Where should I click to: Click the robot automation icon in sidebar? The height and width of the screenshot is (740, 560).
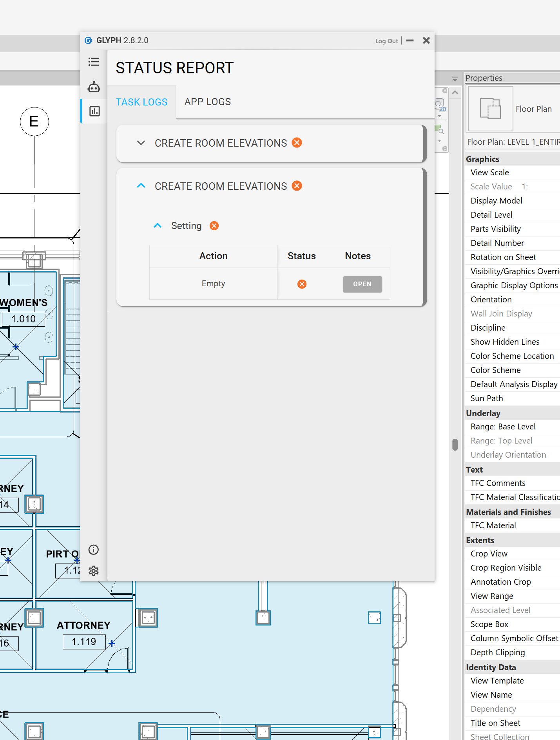[94, 87]
